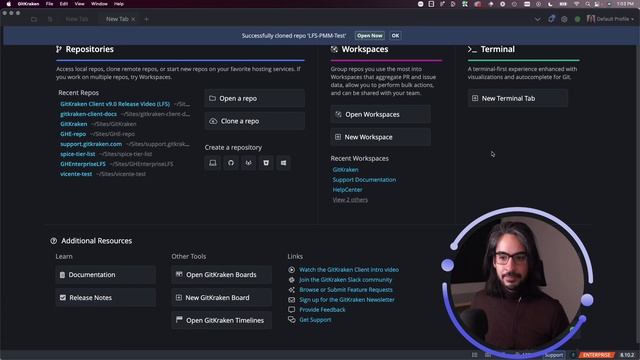Click macOS Spotlight search icon
The height and width of the screenshot is (360, 640).
click(x=587, y=4)
